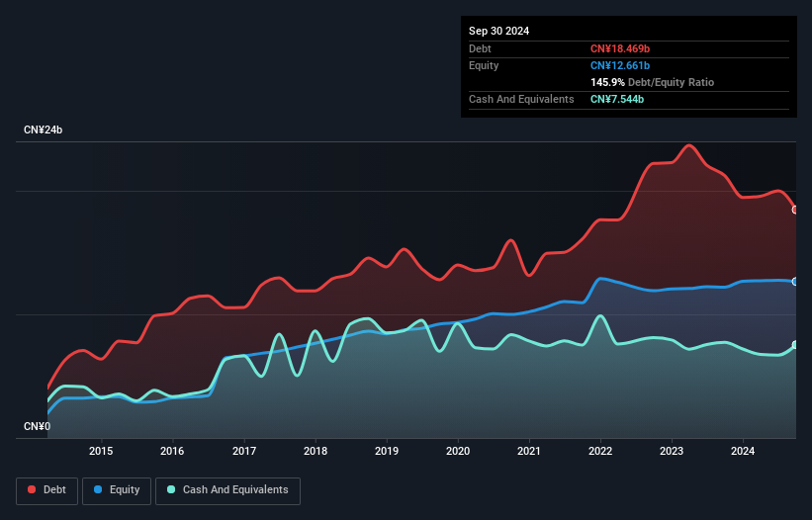Click the red Debt legend dot
Image resolution: width=812 pixels, height=520 pixels.
(32, 489)
